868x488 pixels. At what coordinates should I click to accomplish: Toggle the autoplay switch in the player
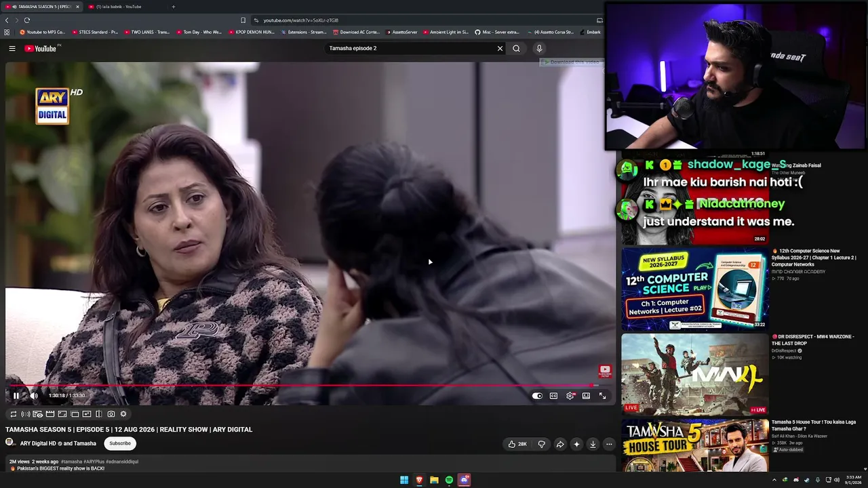click(537, 396)
